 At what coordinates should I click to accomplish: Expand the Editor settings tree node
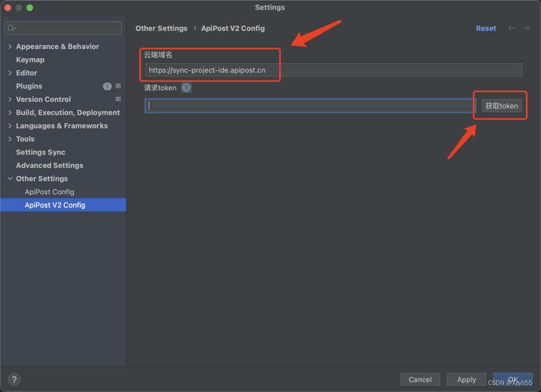pos(9,72)
